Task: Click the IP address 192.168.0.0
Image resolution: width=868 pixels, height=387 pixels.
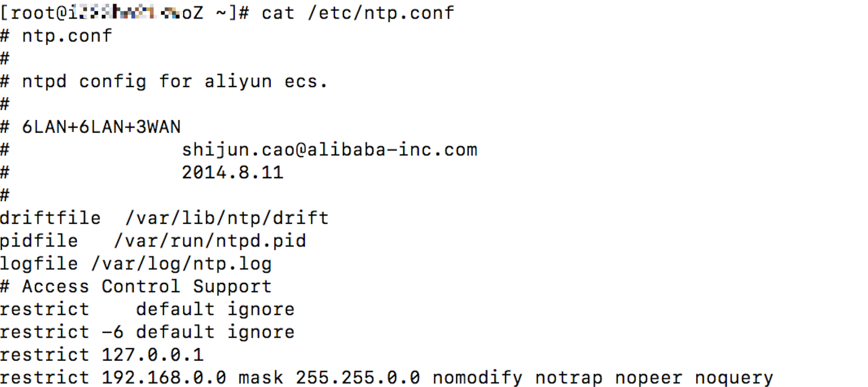Action: click(x=164, y=377)
